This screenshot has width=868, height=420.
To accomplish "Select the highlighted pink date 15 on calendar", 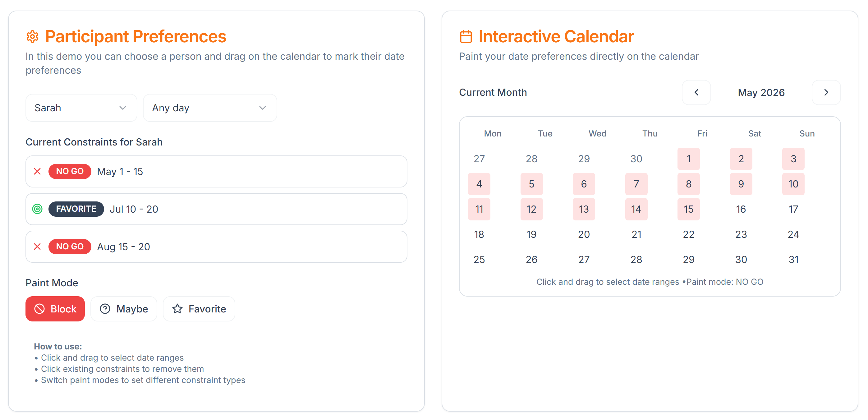I will pyautogui.click(x=688, y=209).
